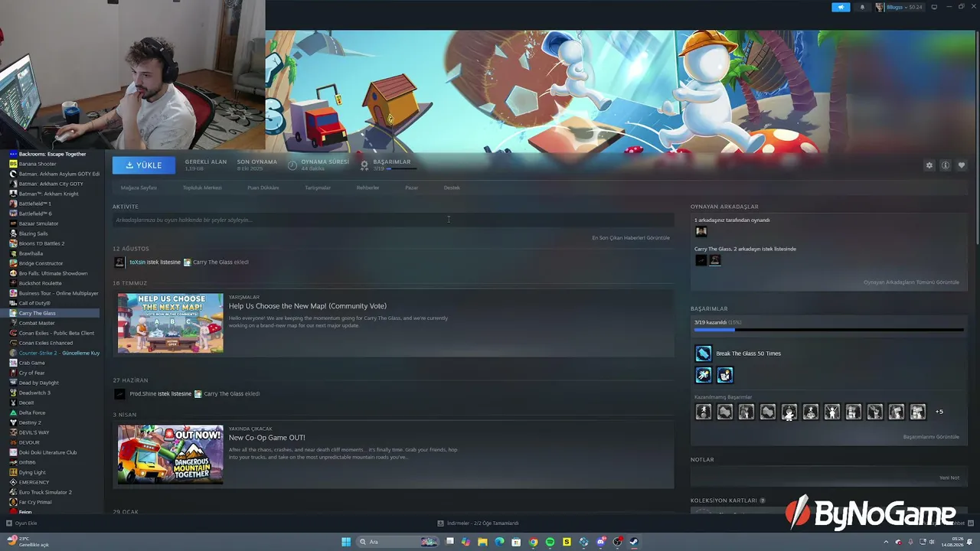Click the clock icon beside OYNAMA SÜRESİ
Screen dimensions: 980x551
[x=292, y=165]
